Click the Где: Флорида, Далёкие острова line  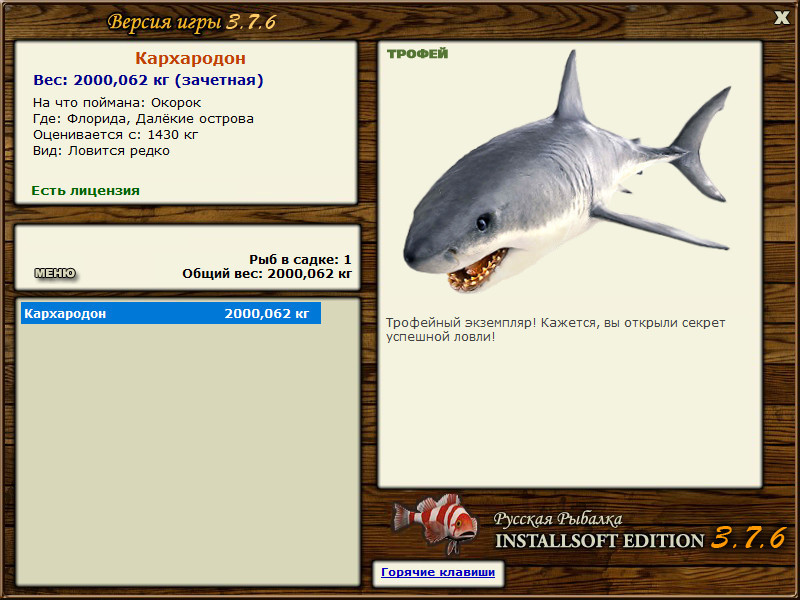(143, 119)
